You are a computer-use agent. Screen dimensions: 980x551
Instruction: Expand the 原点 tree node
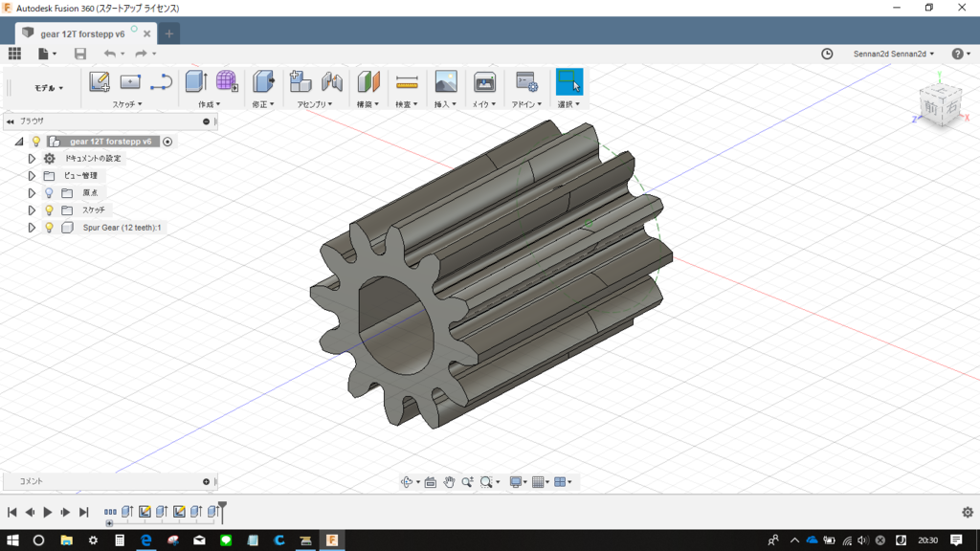32,193
